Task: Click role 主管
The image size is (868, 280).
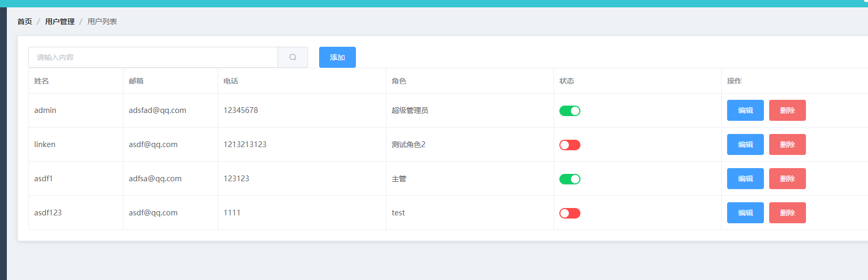Action: [399, 179]
